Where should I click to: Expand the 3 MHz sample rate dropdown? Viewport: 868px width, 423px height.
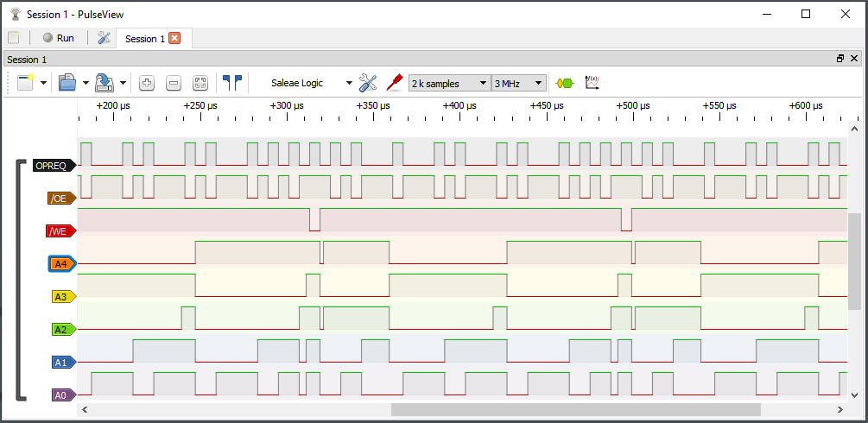[x=519, y=83]
